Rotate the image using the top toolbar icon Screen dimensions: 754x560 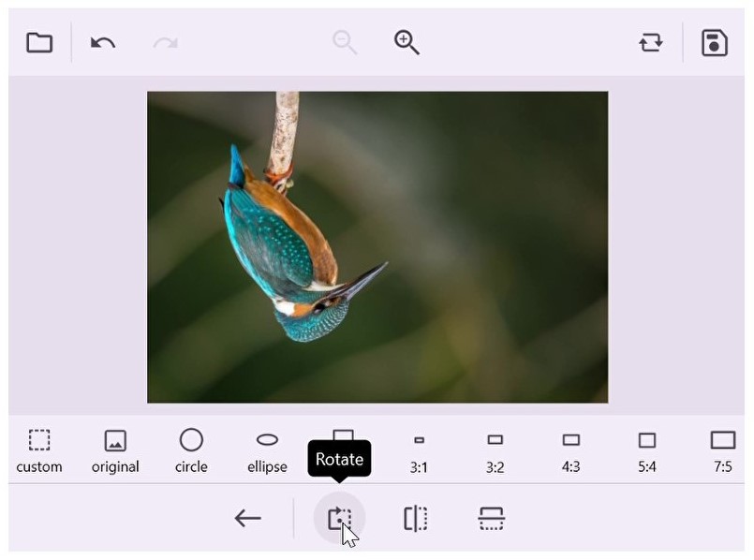[653, 42]
